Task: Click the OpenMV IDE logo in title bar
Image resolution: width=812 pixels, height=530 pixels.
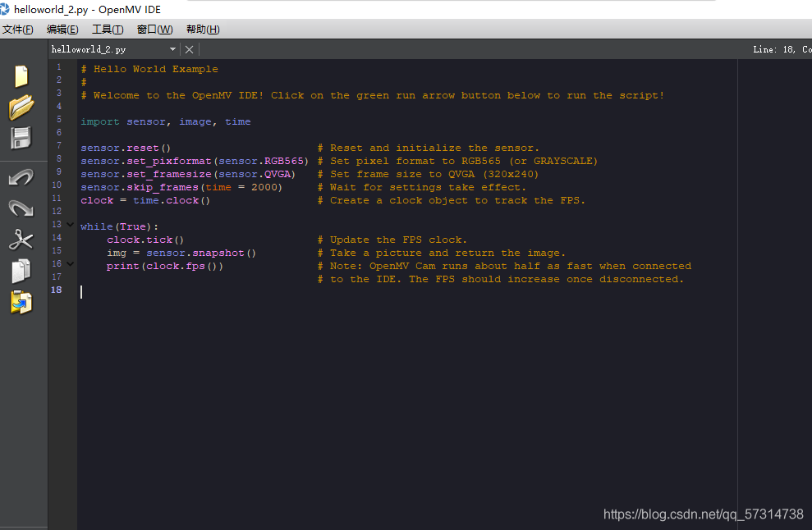Action: (x=5, y=9)
